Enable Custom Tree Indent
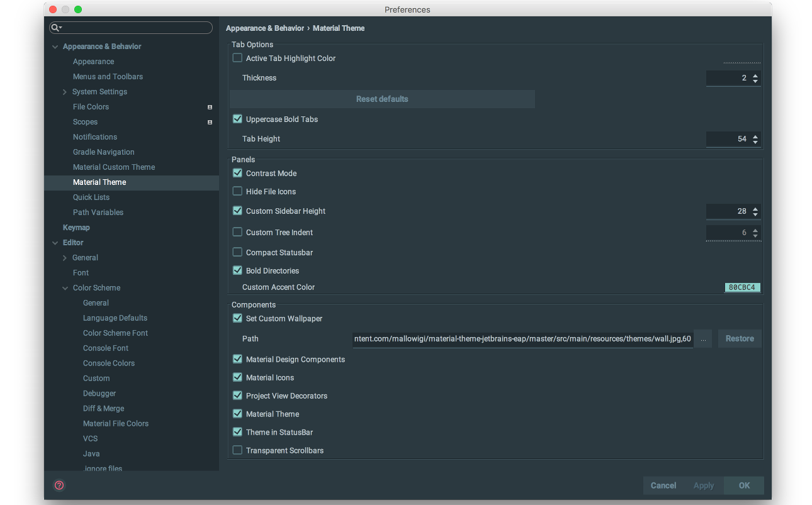The width and height of the screenshot is (812, 505). [x=237, y=232]
